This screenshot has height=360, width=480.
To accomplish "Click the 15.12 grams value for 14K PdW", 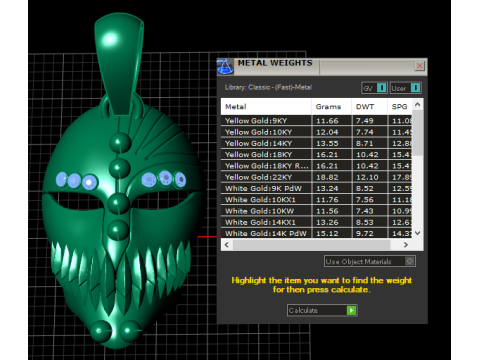I will pyautogui.click(x=327, y=233).
